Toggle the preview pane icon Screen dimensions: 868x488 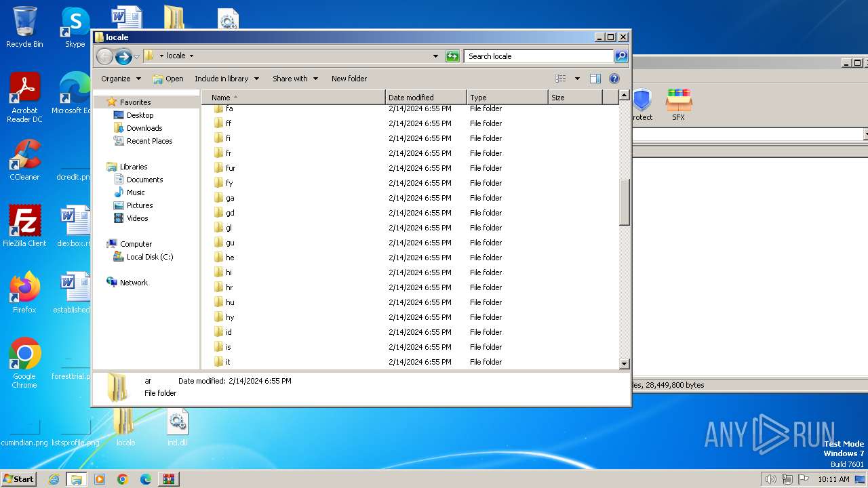pos(595,79)
